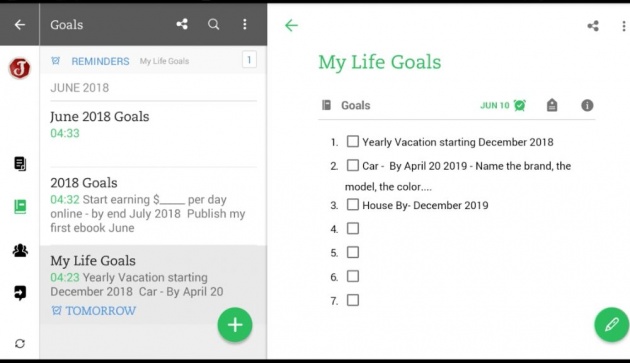Expand reminders count badge showing 1
Screen dimensions: 630x363
(x=249, y=60)
